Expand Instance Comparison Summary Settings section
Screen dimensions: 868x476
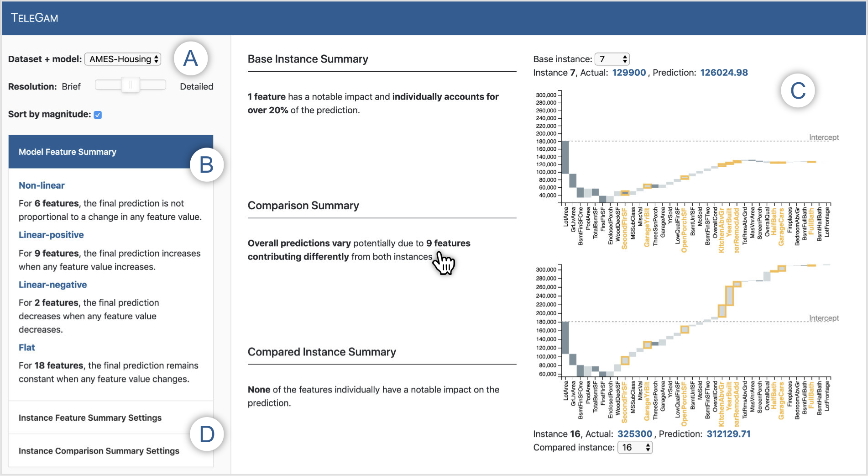pos(99,451)
